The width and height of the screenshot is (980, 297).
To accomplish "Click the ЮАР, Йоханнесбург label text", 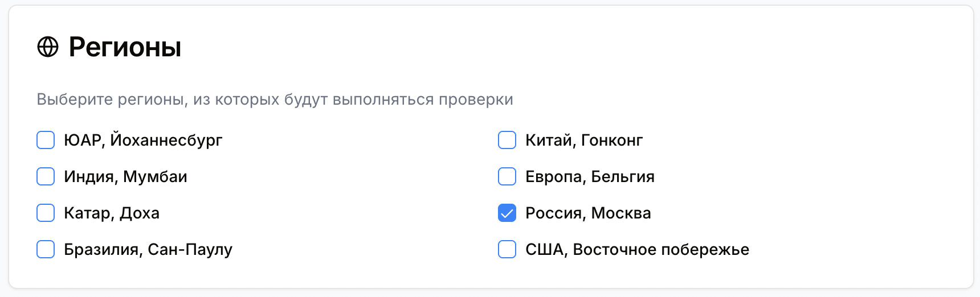I will point(143,141).
